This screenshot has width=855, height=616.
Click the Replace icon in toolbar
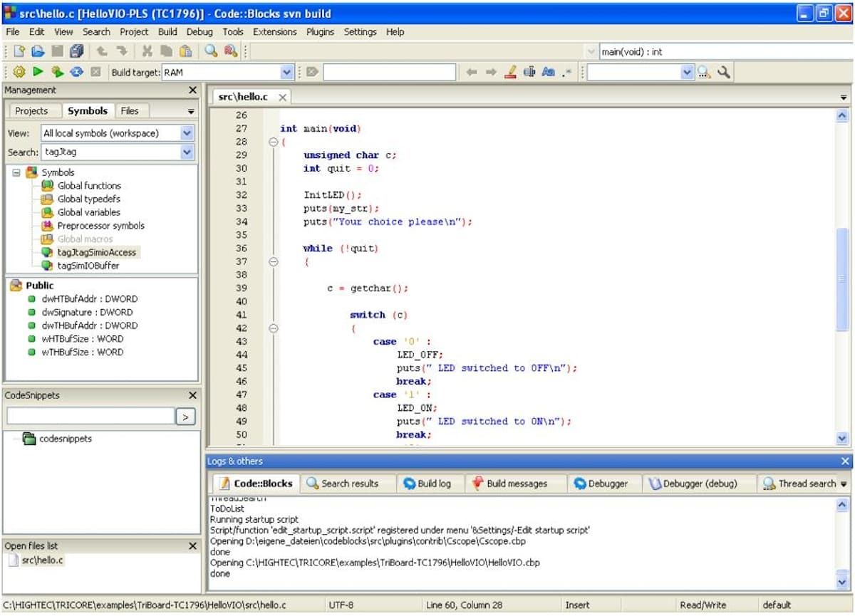[x=229, y=51]
